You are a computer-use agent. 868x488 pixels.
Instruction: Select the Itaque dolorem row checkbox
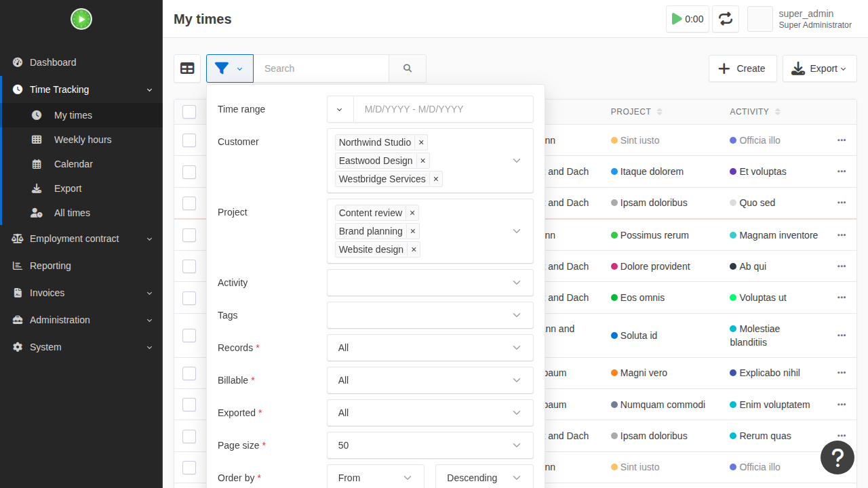tap(189, 171)
